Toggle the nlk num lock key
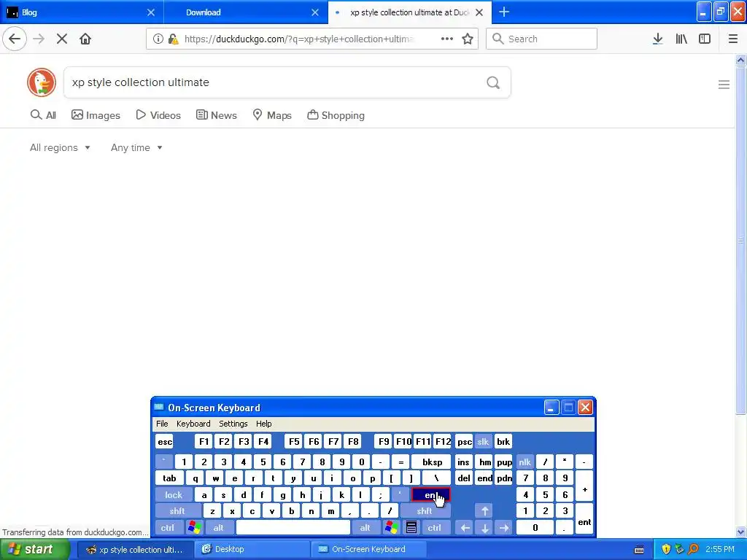 [x=525, y=462]
